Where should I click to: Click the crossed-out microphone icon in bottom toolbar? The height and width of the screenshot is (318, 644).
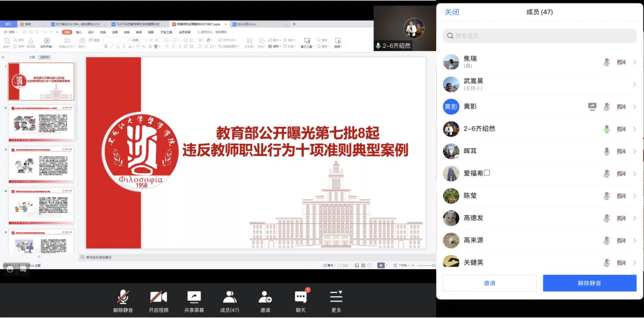(123, 297)
